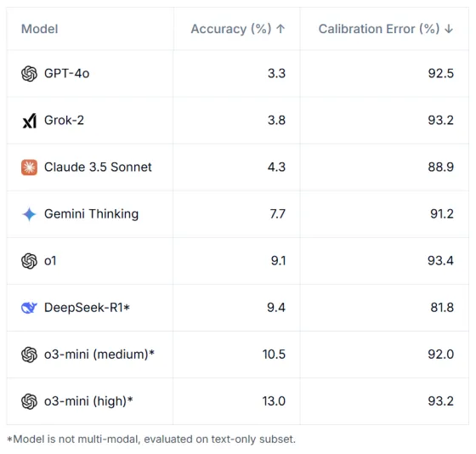The height and width of the screenshot is (454, 476).
Task: Click the Gemini Thinking sparkle icon
Action: tap(29, 214)
